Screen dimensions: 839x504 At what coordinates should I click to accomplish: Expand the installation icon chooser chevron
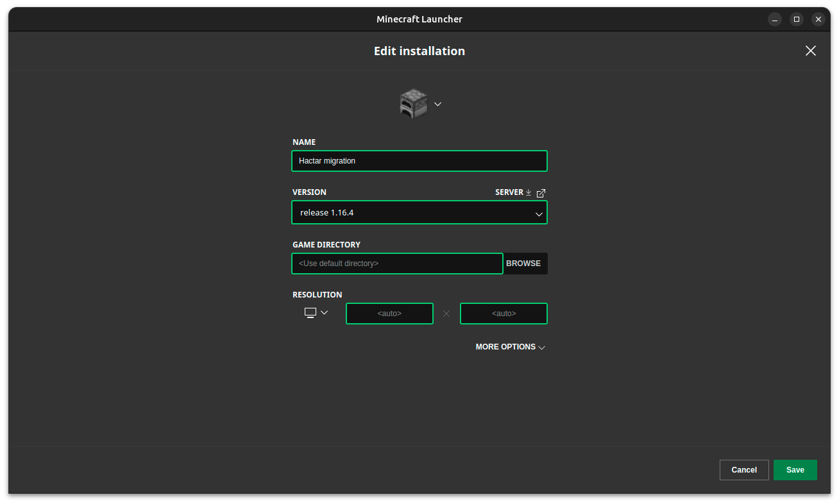click(437, 104)
